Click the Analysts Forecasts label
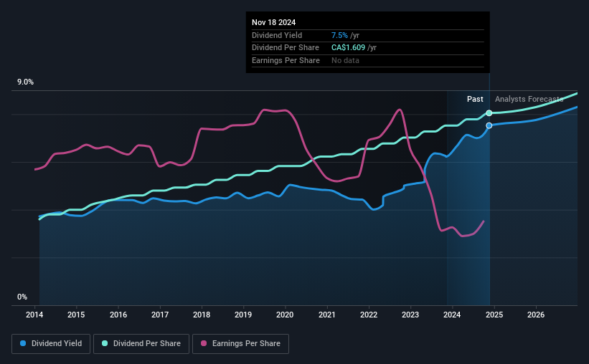Screen dimensions: 589x364 (529, 99)
